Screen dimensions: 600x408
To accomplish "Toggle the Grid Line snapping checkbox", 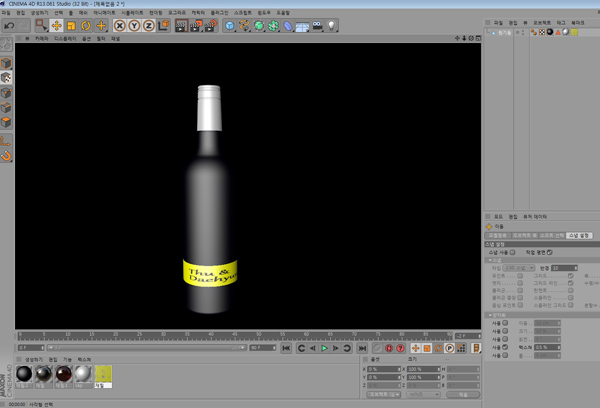I will point(571,283).
